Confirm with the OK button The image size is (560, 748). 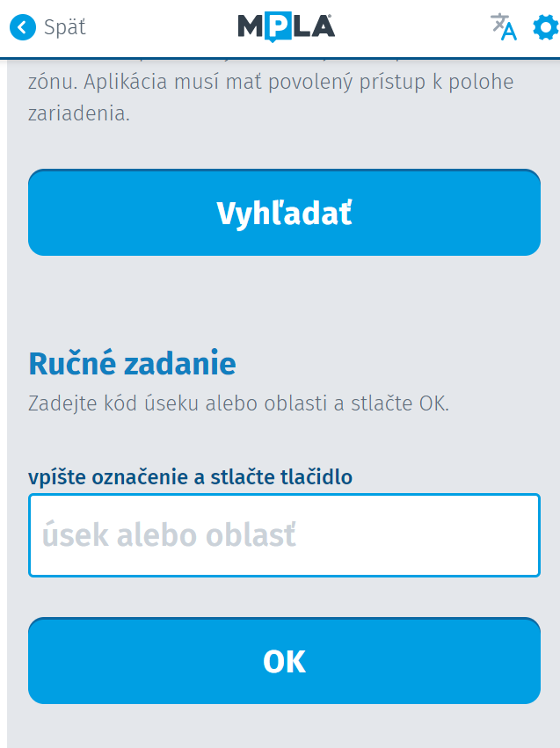click(284, 661)
